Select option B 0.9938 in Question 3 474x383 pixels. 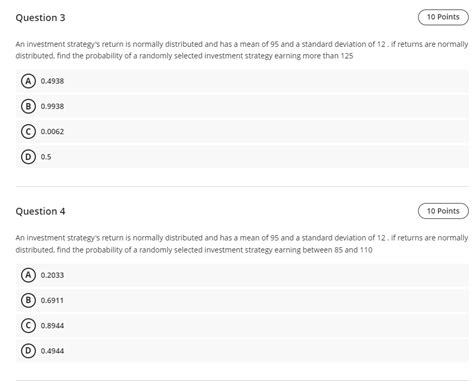point(242,106)
